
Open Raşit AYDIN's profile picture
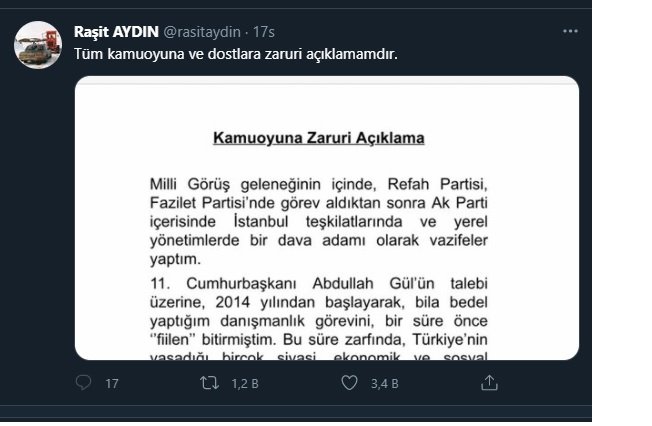click(38, 45)
